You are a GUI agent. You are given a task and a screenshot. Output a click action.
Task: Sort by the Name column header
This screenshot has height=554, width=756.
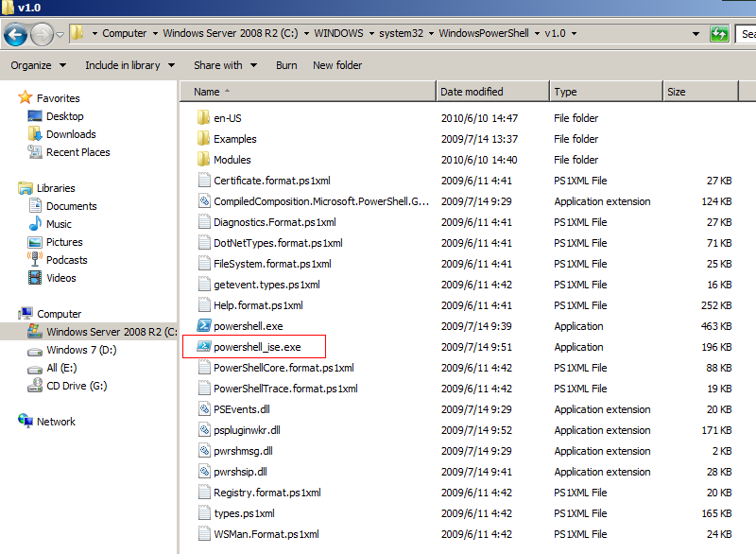pyautogui.click(x=308, y=92)
